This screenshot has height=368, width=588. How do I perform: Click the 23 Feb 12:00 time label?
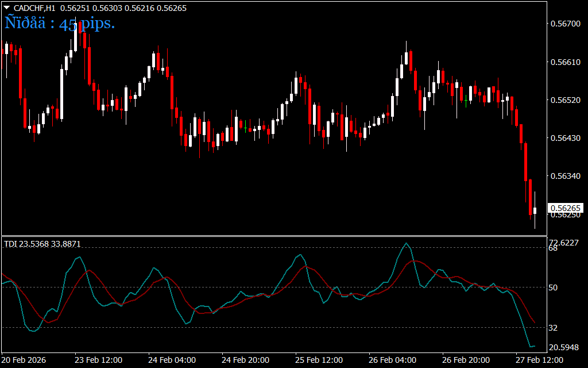[x=98, y=360]
